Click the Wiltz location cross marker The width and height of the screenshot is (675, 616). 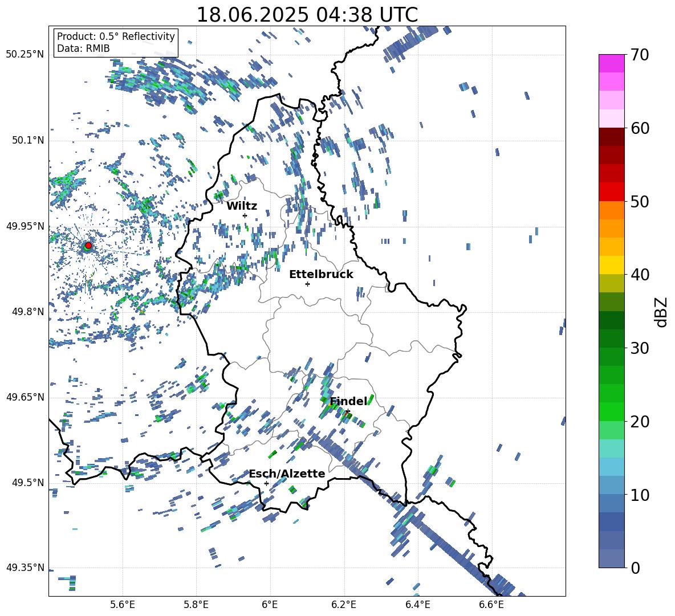click(245, 215)
